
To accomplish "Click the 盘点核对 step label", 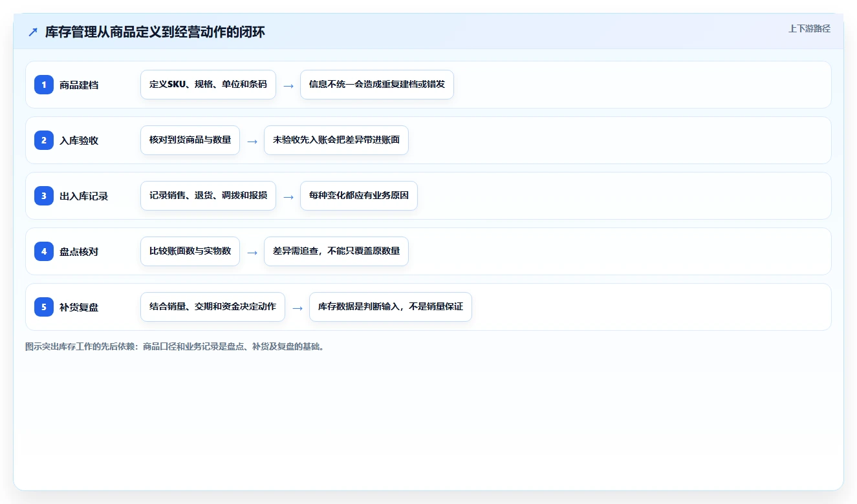I will (79, 251).
